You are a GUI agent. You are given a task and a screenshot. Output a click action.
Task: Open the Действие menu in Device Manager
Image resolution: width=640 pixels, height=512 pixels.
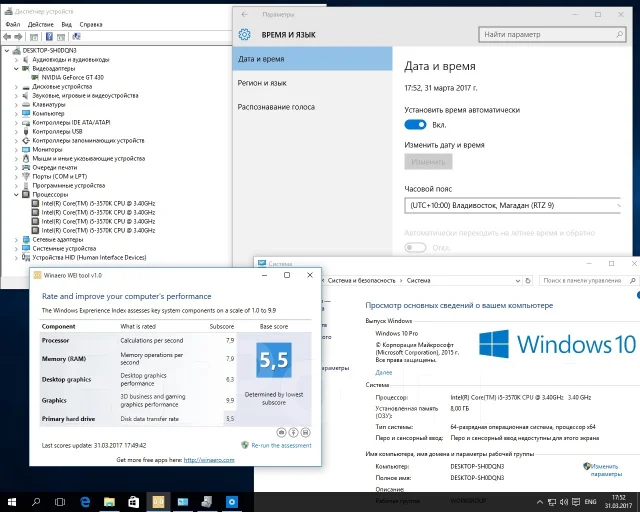point(40,24)
